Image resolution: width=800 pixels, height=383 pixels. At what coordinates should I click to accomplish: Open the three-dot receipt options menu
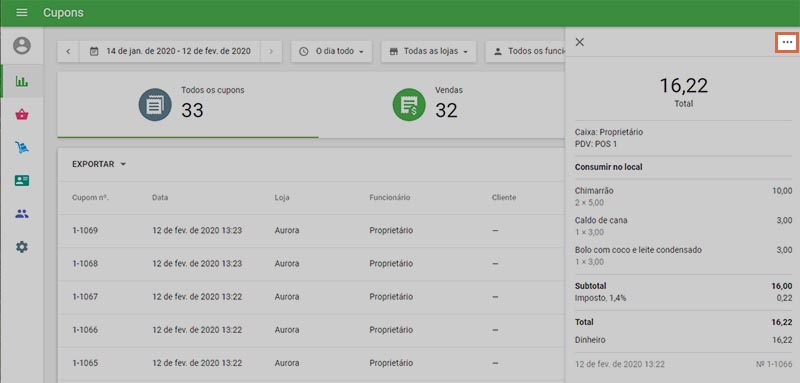[787, 43]
